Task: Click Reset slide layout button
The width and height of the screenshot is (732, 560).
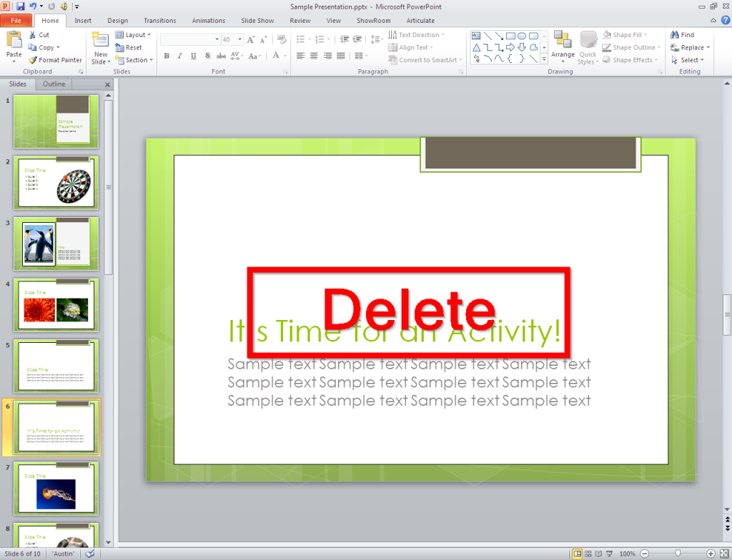Action: pyautogui.click(x=131, y=47)
